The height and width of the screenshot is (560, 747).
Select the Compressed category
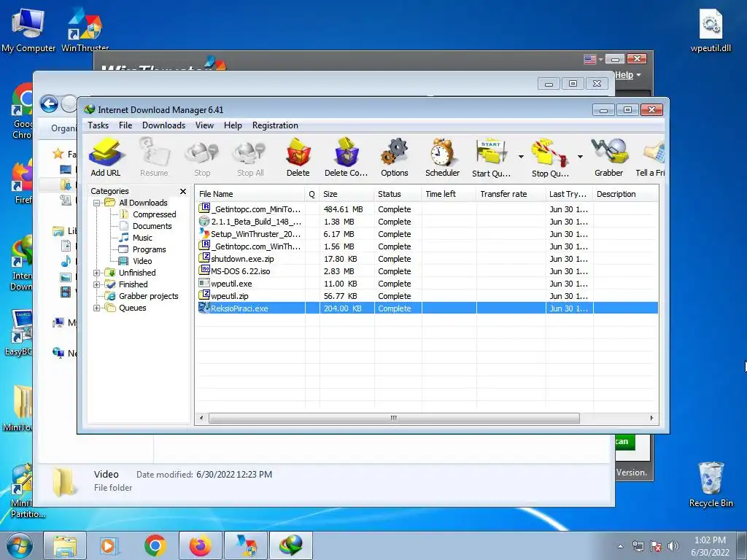tap(155, 214)
